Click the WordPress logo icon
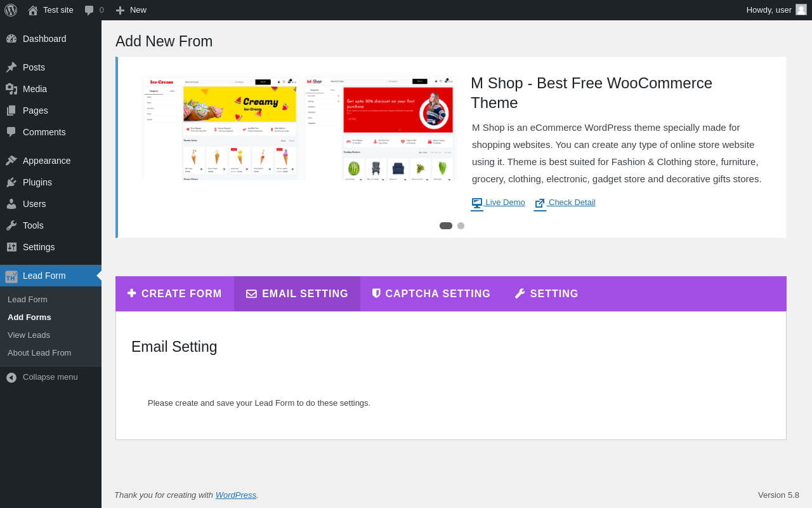Viewport: 812px width, 508px height. (11, 10)
